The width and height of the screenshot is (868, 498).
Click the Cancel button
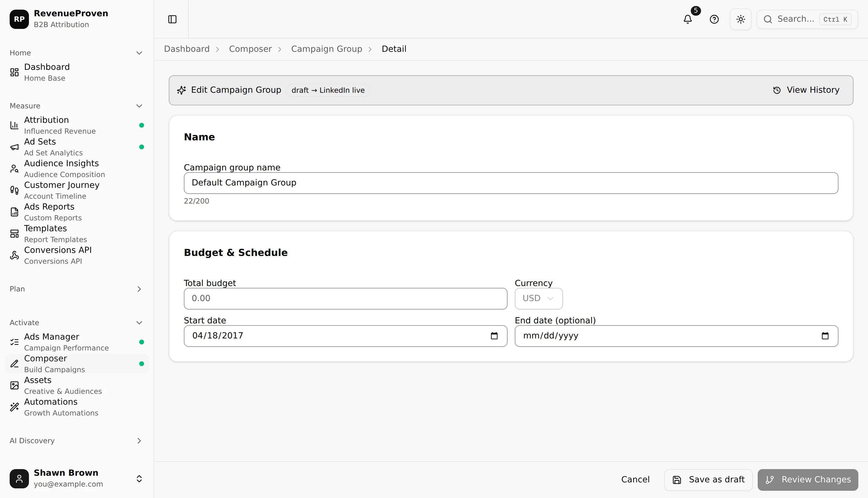[635, 480]
